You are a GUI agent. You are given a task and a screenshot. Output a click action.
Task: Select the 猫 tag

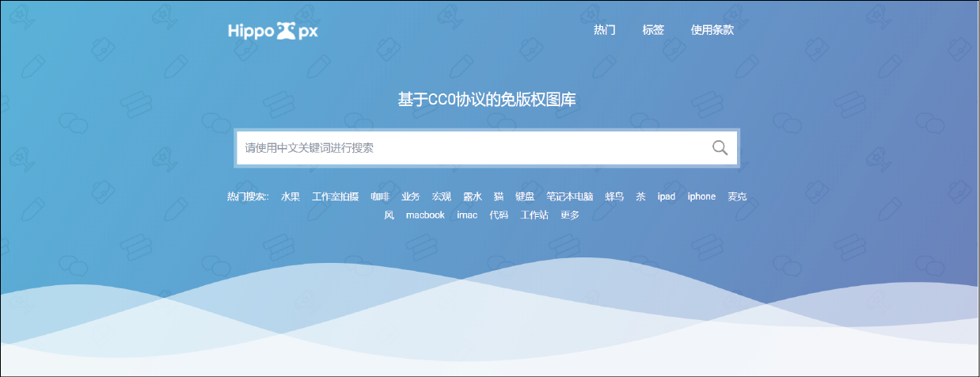point(499,196)
